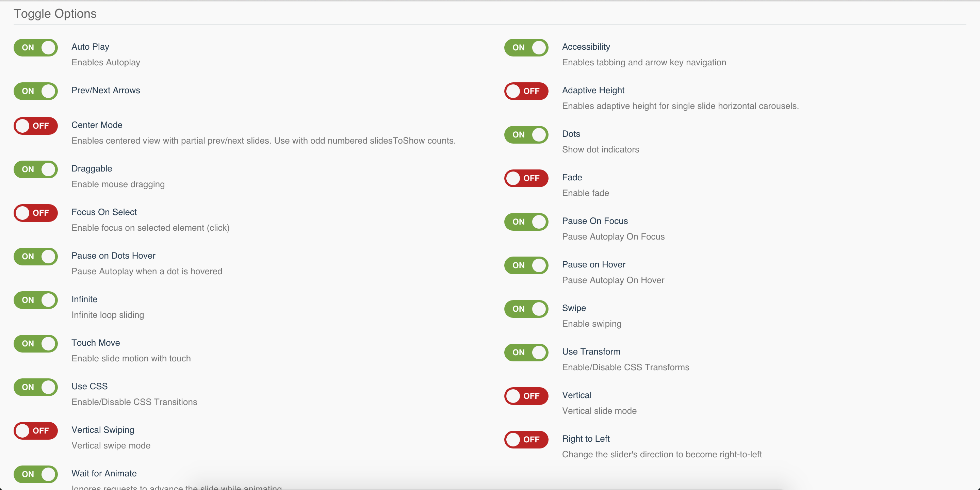Disable the Infinite loop sliding switch
Viewport: 980px width, 490px height.
35,300
